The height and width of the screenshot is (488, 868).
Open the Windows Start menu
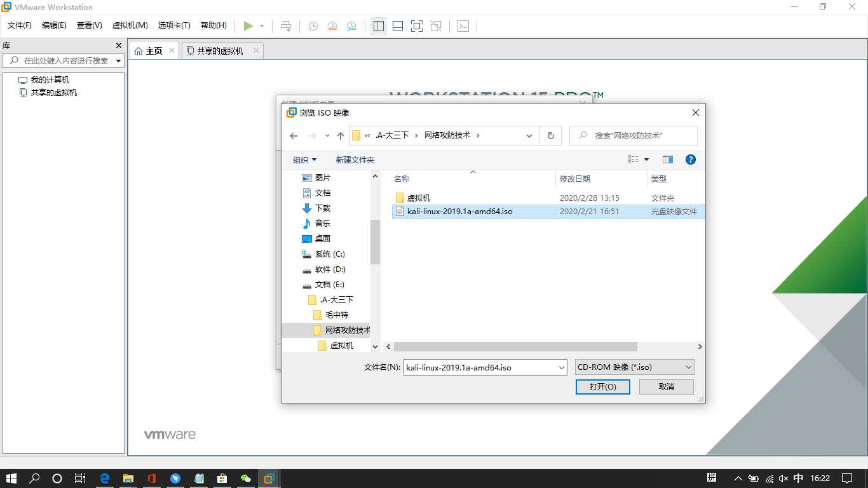(11, 478)
